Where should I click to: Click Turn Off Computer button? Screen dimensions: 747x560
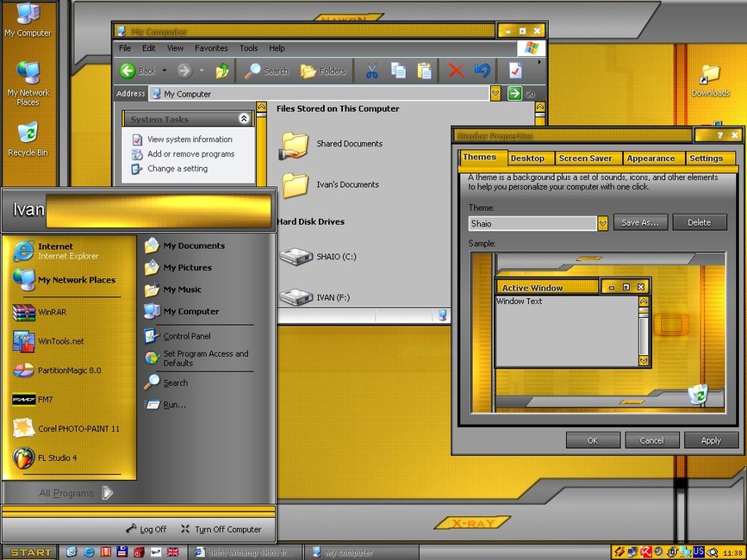[x=221, y=529]
